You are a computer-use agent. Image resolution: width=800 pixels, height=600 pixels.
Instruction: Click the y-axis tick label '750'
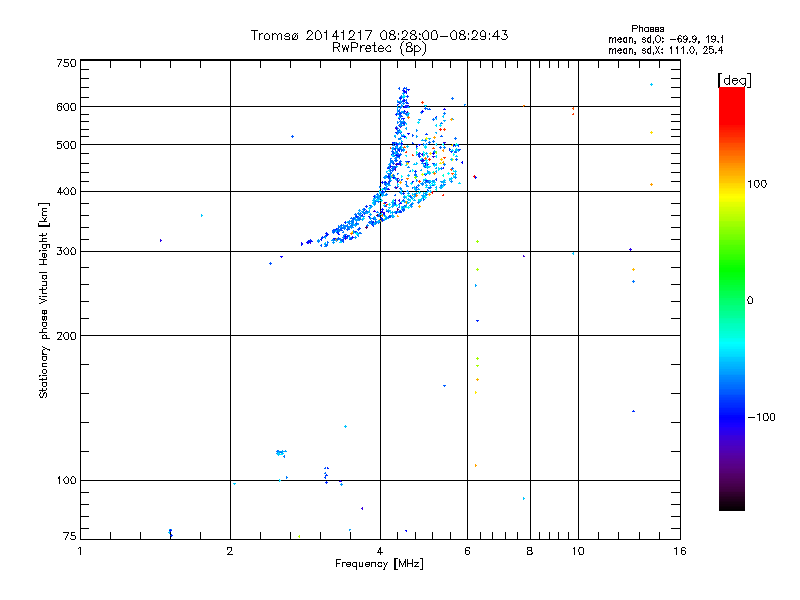click(66, 63)
